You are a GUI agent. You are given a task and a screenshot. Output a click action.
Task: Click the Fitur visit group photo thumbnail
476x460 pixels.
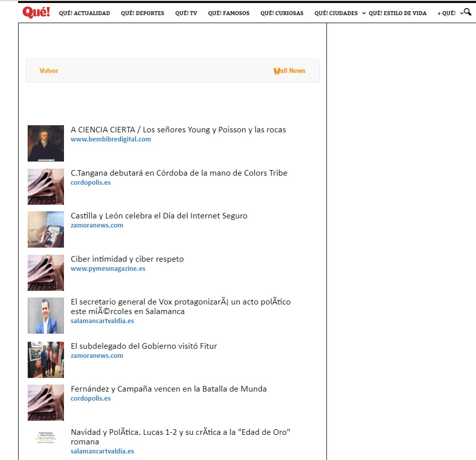tap(46, 360)
